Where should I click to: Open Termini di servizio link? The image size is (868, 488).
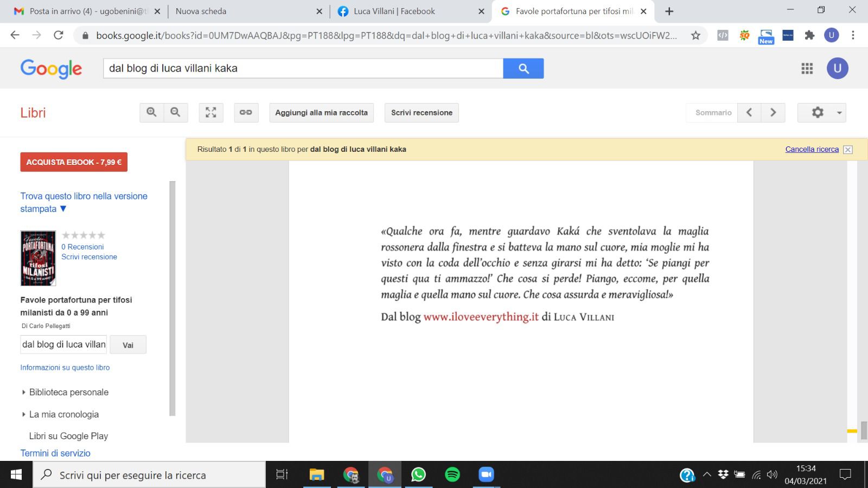55,453
